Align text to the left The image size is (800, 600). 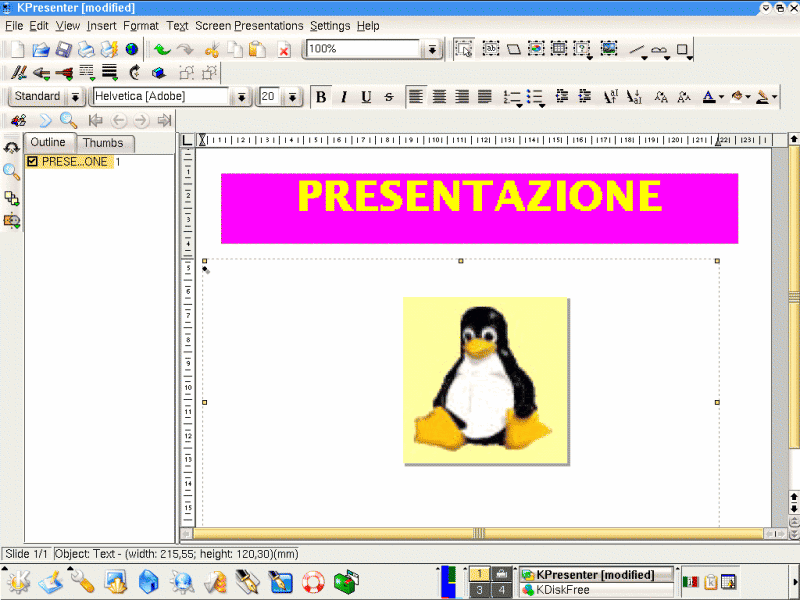(416, 96)
